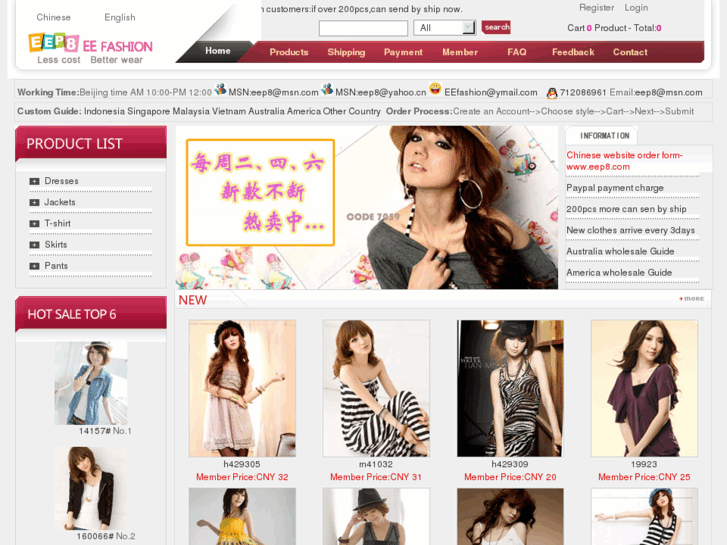Click the first MSN messenger icon
727x545 pixels.
pyautogui.click(x=220, y=89)
